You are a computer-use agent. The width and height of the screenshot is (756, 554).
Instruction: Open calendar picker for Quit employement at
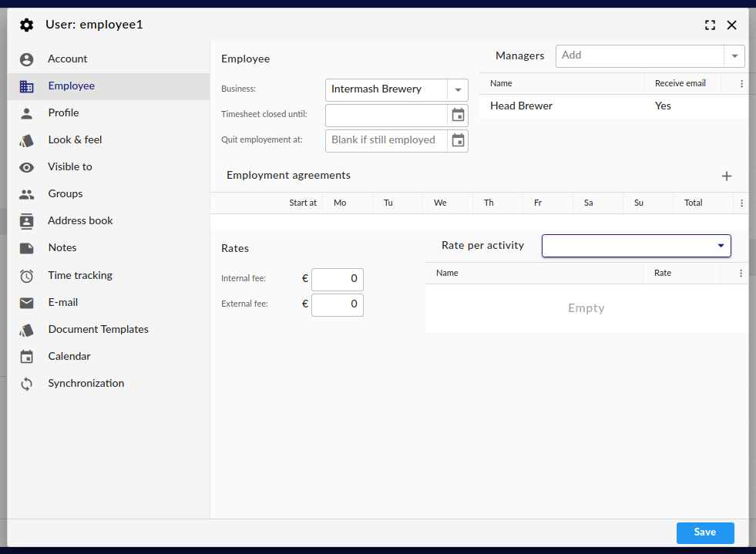pos(458,140)
